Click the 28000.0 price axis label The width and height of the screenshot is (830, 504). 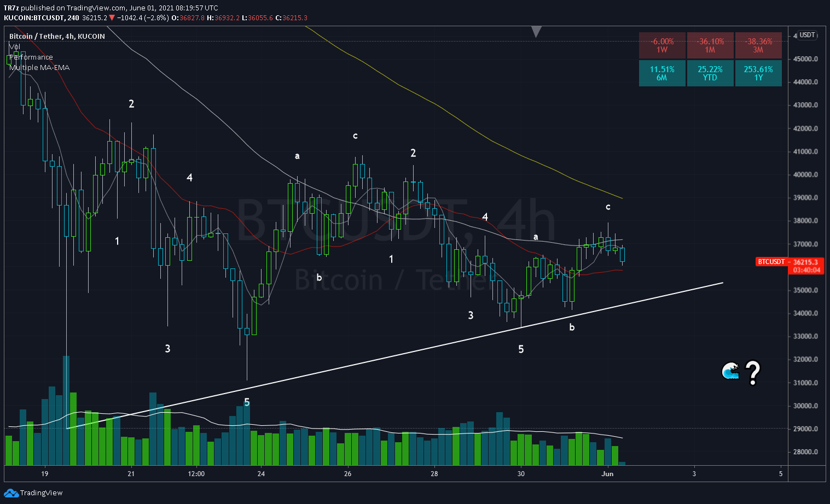[806, 452]
